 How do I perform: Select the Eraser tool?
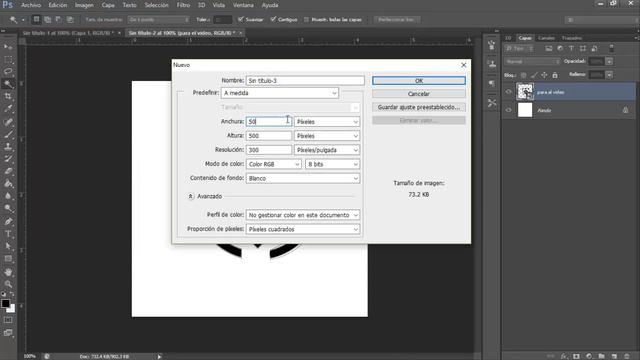pyautogui.click(x=8, y=171)
